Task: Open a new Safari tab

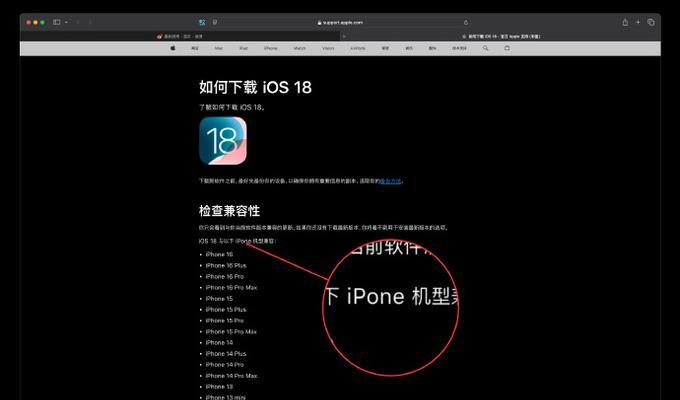Action: (x=638, y=22)
